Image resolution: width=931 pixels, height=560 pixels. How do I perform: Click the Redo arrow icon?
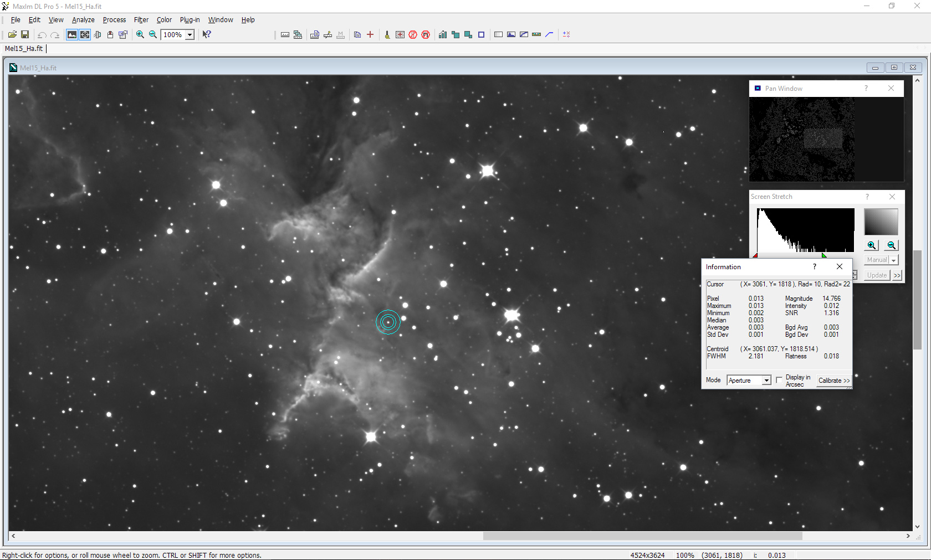click(55, 34)
